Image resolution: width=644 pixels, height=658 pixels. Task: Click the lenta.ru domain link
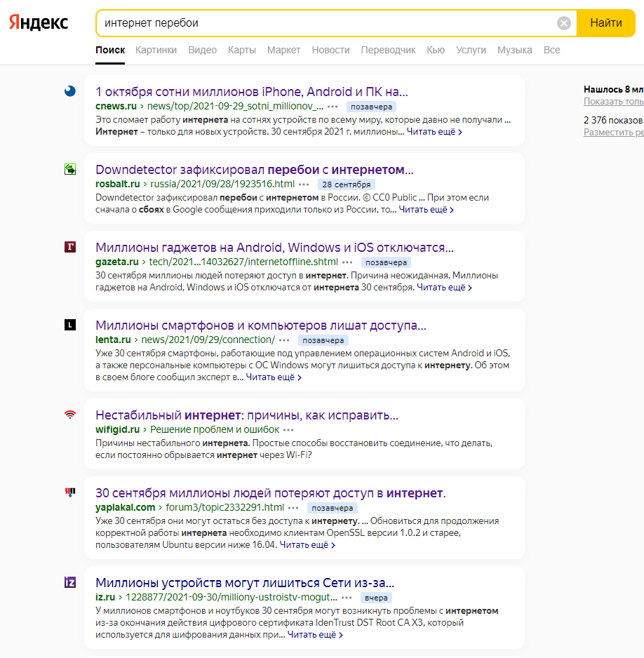coord(113,340)
